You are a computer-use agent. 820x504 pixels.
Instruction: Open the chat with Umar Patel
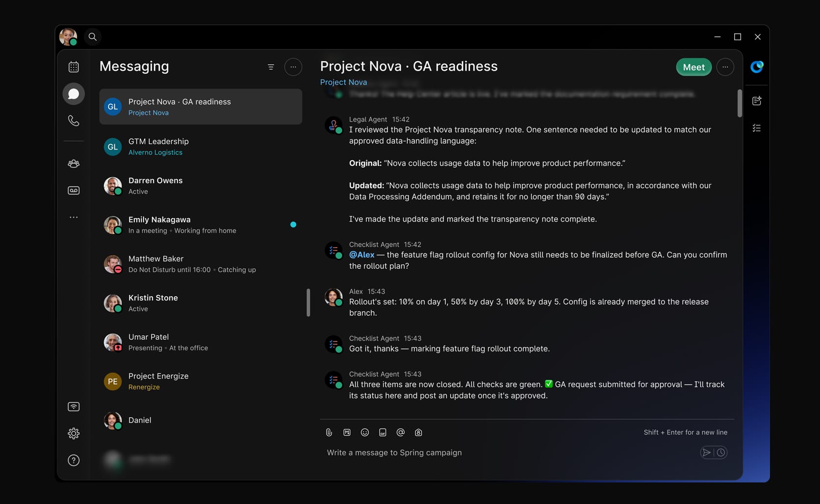click(201, 342)
